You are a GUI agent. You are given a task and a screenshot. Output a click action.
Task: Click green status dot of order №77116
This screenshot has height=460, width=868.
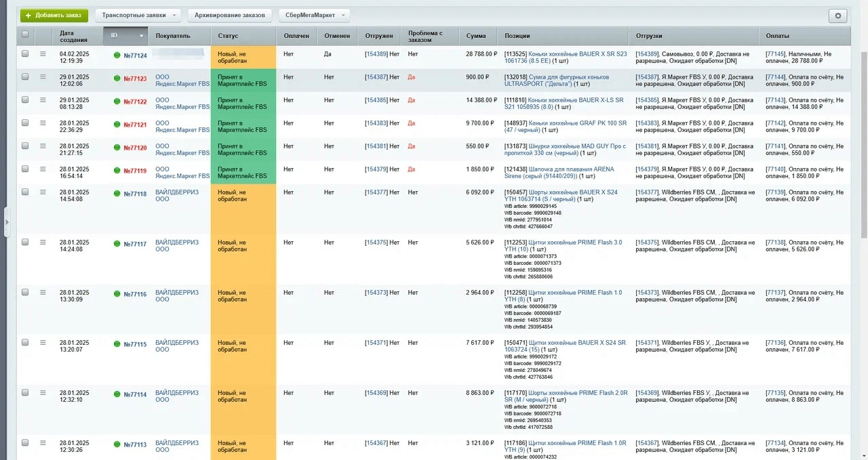point(117,294)
